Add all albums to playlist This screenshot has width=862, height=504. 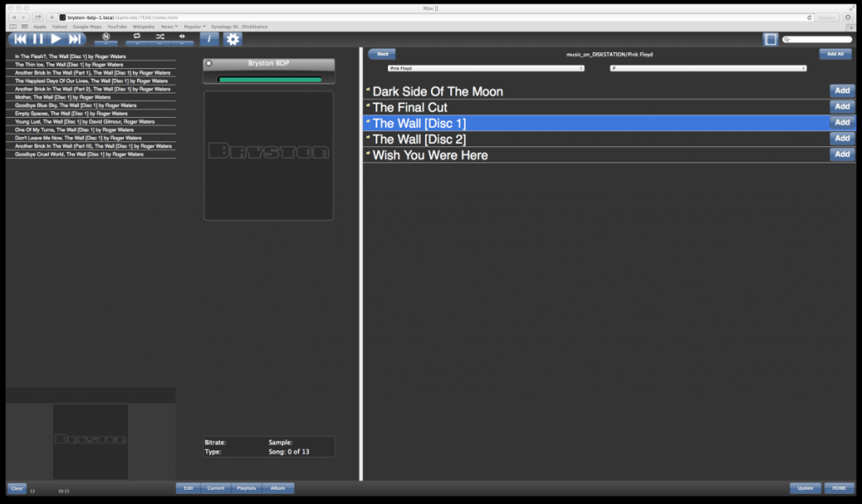835,54
